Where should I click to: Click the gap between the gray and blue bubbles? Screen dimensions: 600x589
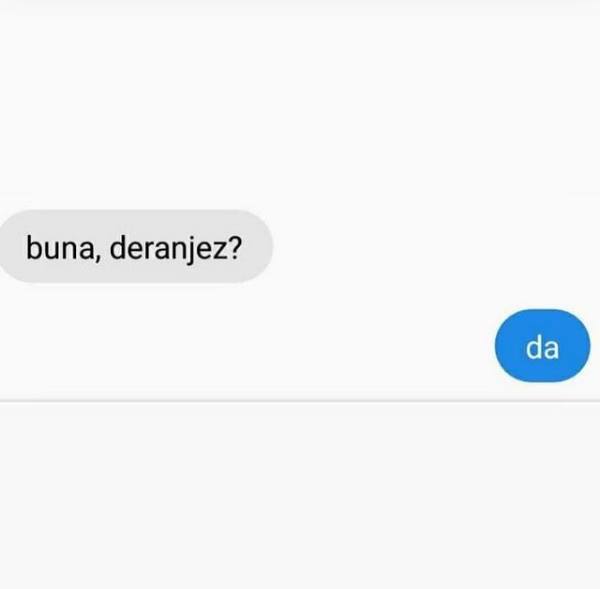pyautogui.click(x=300, y=296)
